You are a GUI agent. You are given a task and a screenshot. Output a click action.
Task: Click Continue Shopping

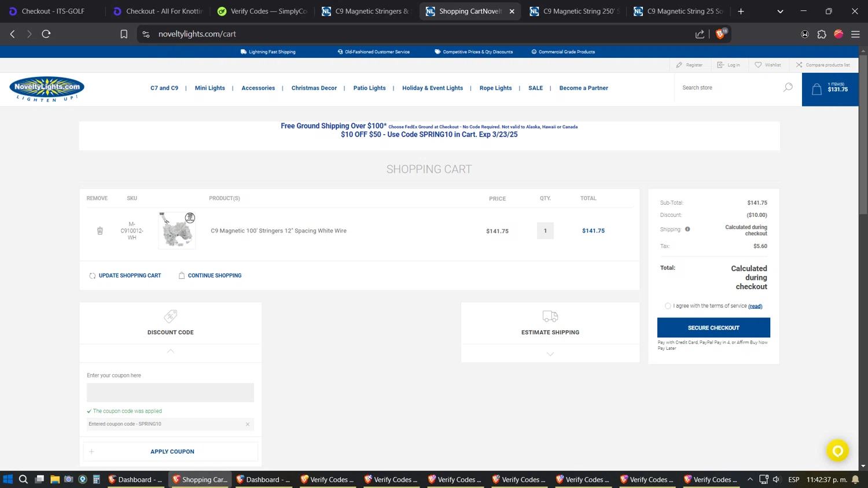[210, 276]
